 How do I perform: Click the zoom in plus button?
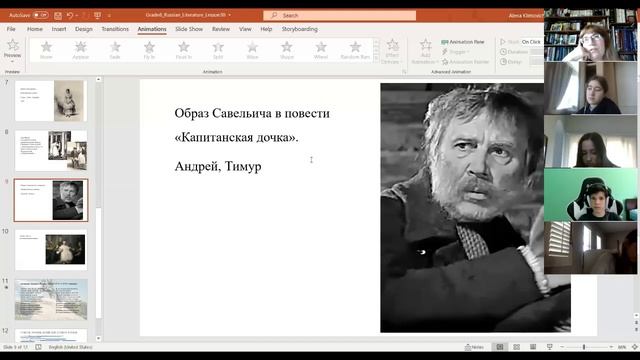click(x=611, y=347)
